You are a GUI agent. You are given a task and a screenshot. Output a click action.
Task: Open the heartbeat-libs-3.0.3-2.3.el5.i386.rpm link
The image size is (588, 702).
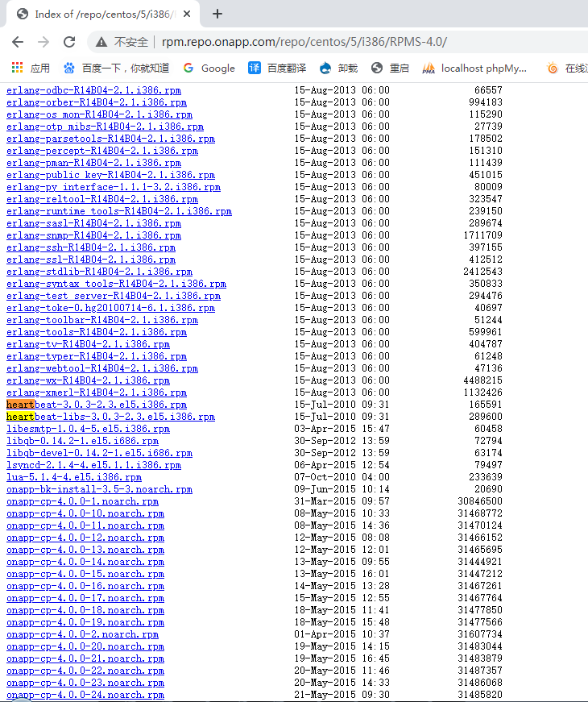click(110, 417)
